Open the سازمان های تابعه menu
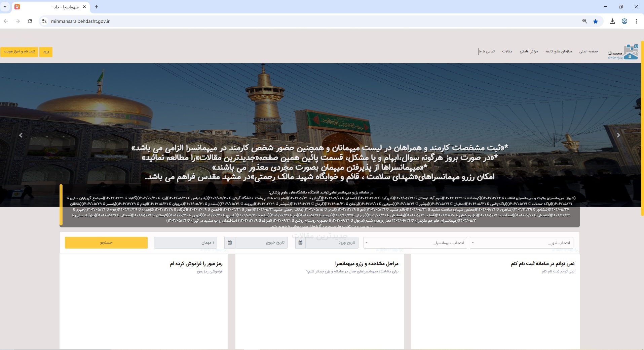 559,51
